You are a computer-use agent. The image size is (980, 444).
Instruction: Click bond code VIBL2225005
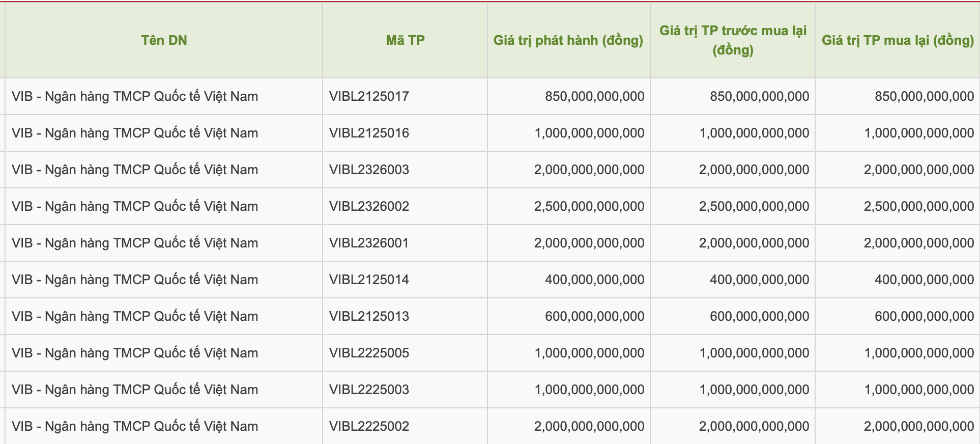click(x=369, y=353)
